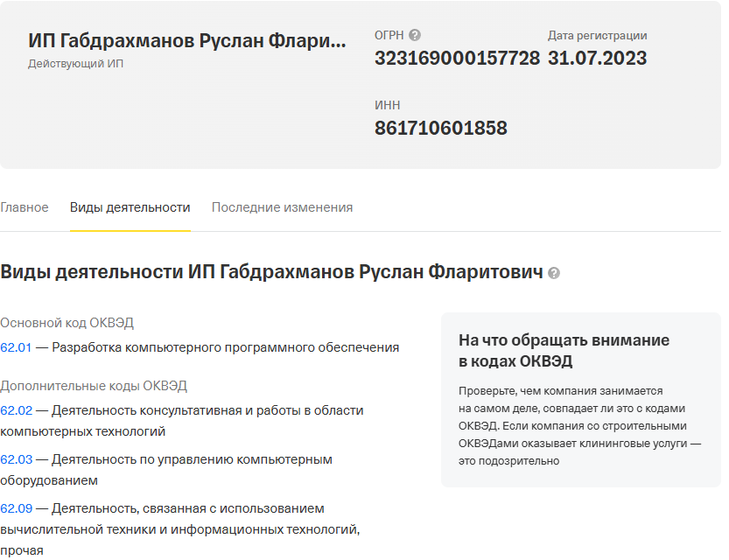This screenshot has width=729, height=560.
Task: Select the Виды деятельности tab
Action: coord(130,207)
